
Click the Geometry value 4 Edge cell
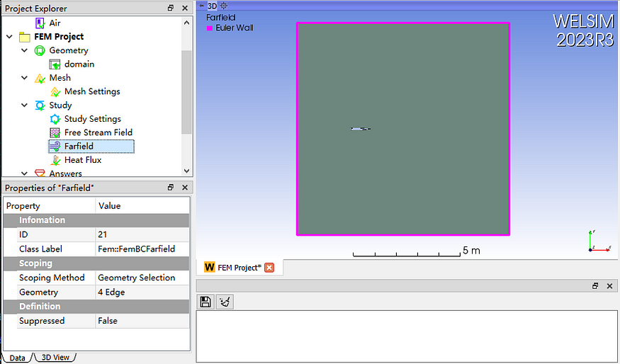(x=142, y=292)
